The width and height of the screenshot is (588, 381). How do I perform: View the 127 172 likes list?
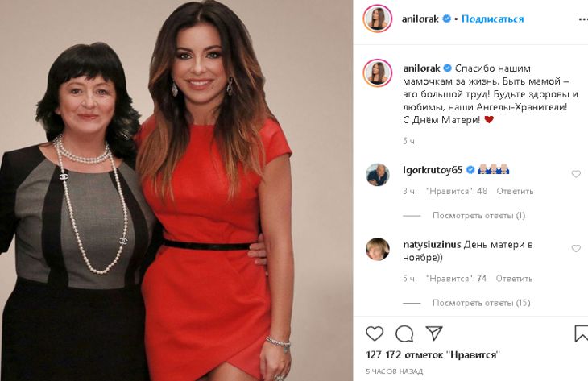(x=433, y=354)
